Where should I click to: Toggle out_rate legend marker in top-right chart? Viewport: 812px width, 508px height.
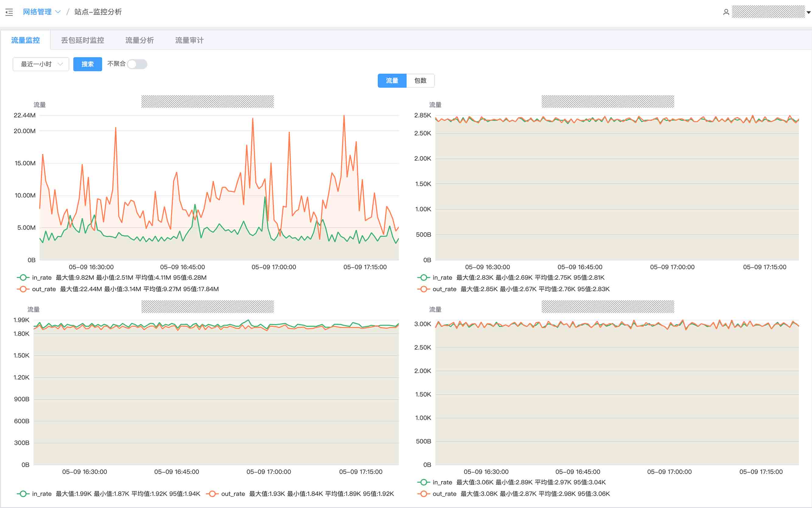point(423,289)
